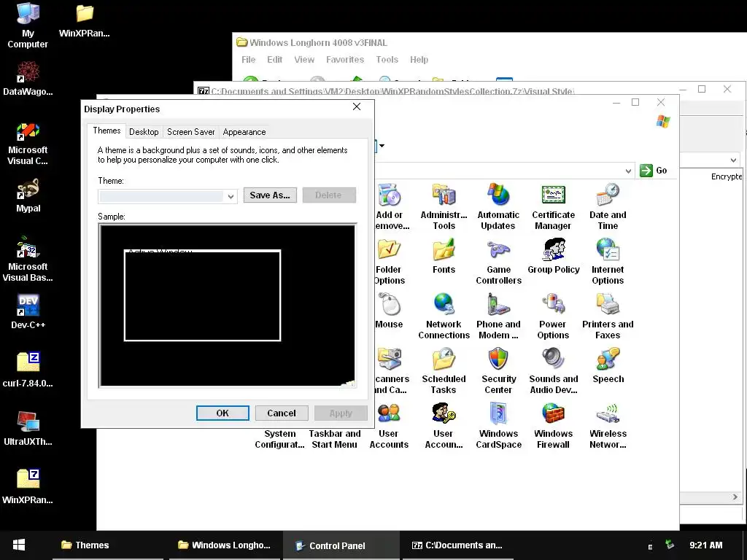Open Game Controllers icon
The height and width of the screenshot is (560, 747).
coord(498,261)
